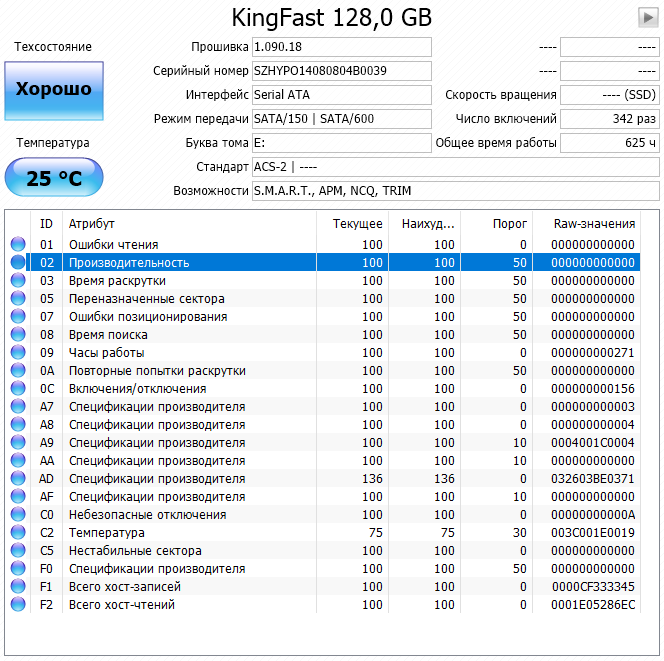The width and height of the screenshot is (664, 661).
Task: Click the 25 °C temperature button
Action: click(54, 177)
